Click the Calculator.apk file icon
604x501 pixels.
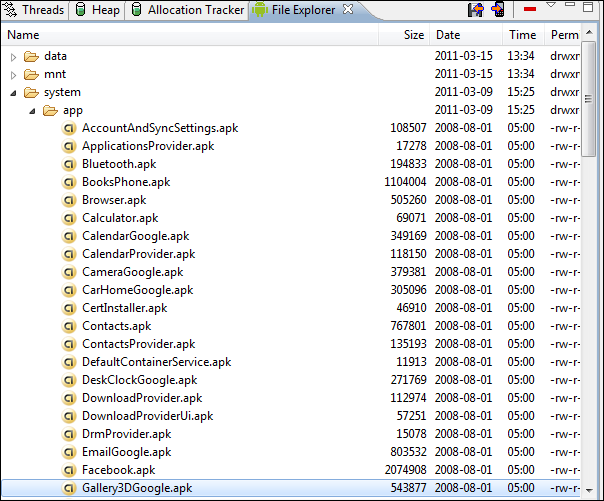(x=69, y=218)
